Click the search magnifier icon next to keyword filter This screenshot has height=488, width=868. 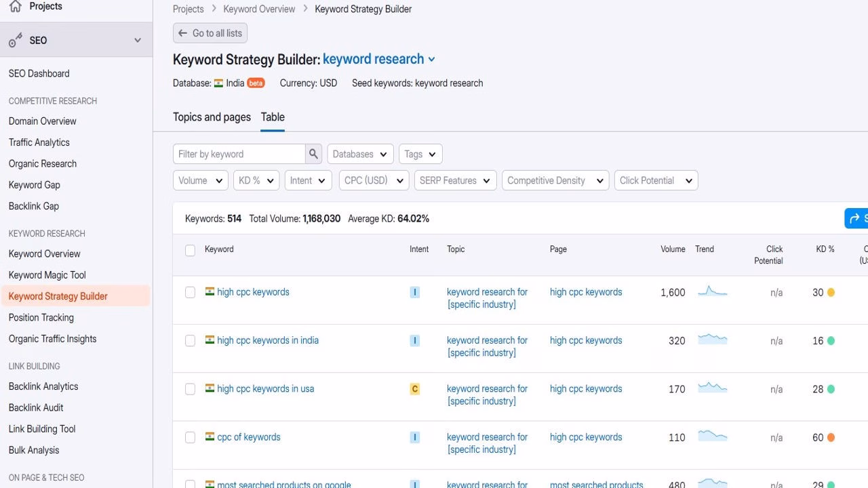[313, 154]
